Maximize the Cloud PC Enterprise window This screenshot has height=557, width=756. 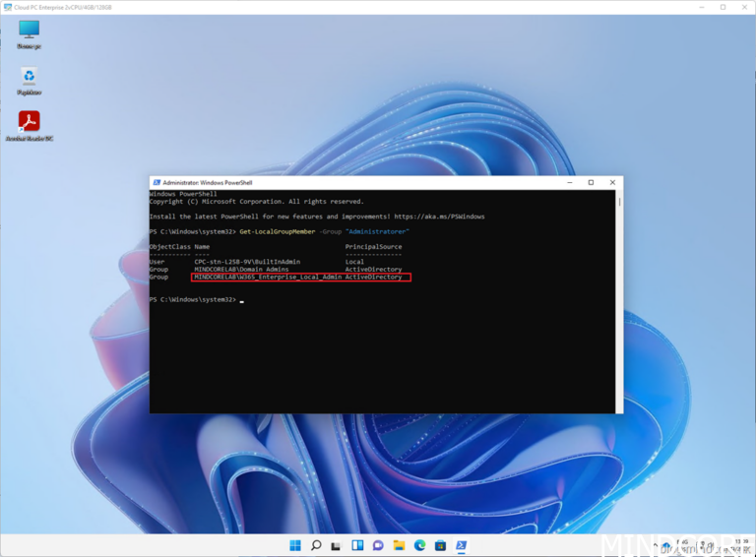click(723, 7)
